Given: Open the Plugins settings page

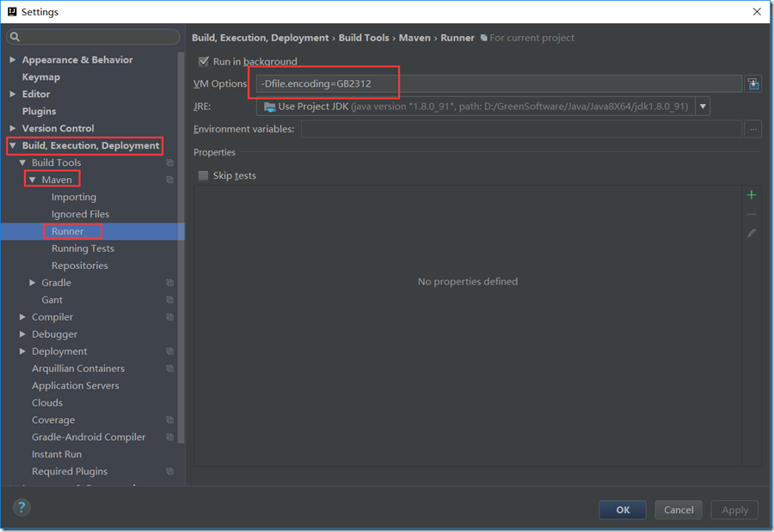Looking at the screenshot, I should click(39, 111).
